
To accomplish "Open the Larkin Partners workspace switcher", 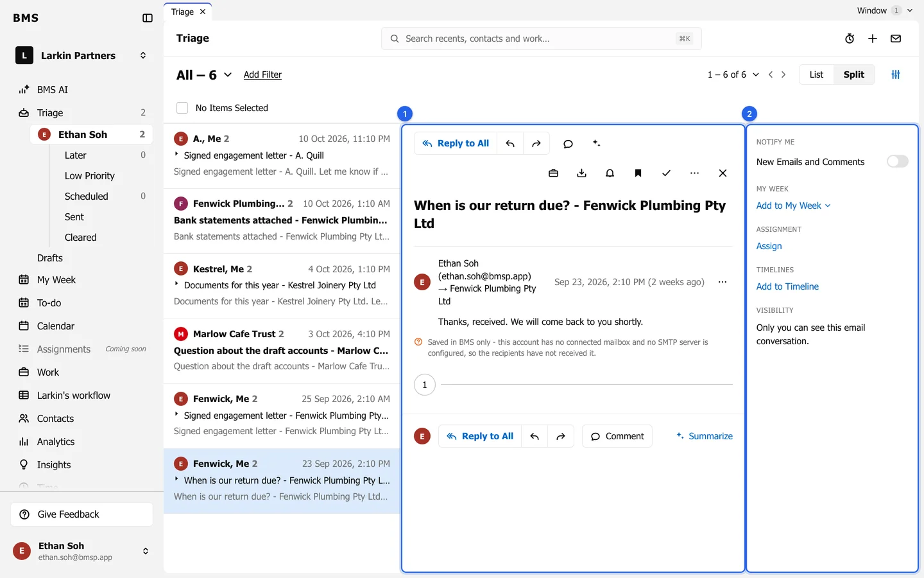I will [81, 55].
